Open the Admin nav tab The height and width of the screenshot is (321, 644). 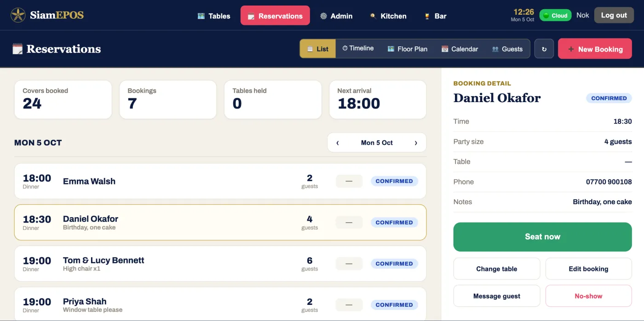tap(336, 16)
